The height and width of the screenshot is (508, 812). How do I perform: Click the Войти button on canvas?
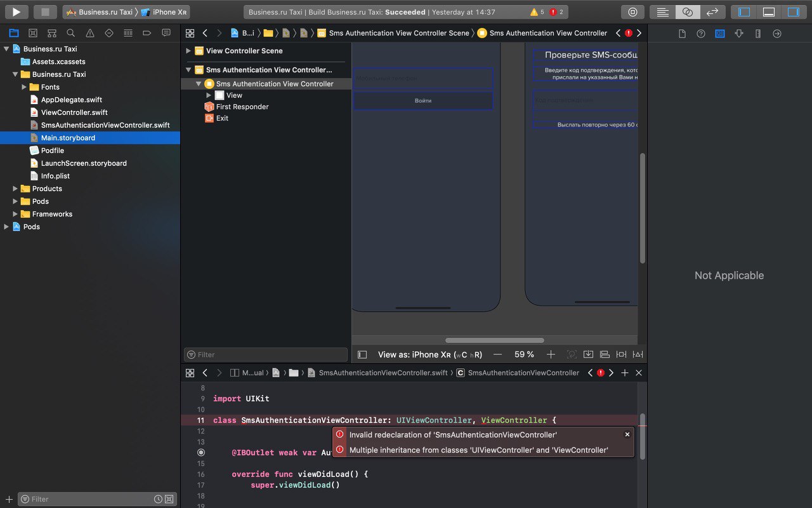pyautogui.click(x=423, y=100)
